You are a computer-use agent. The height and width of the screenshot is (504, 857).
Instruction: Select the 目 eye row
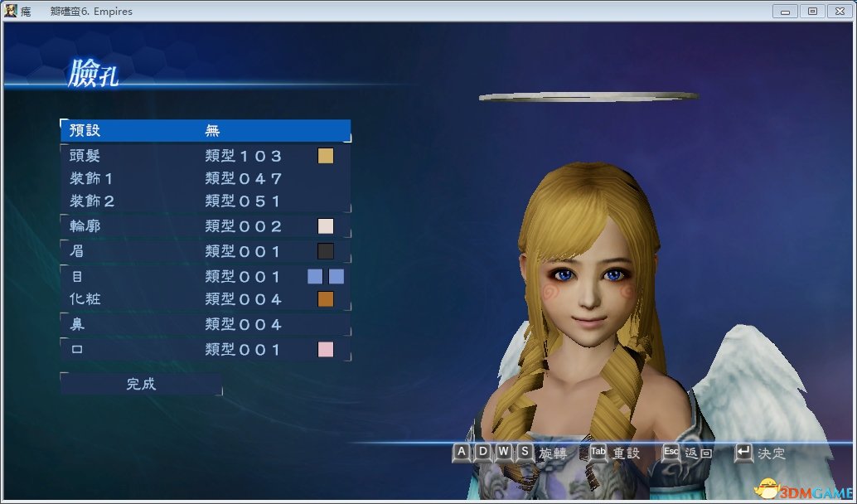pyautogui.click(x=206, y=277)
